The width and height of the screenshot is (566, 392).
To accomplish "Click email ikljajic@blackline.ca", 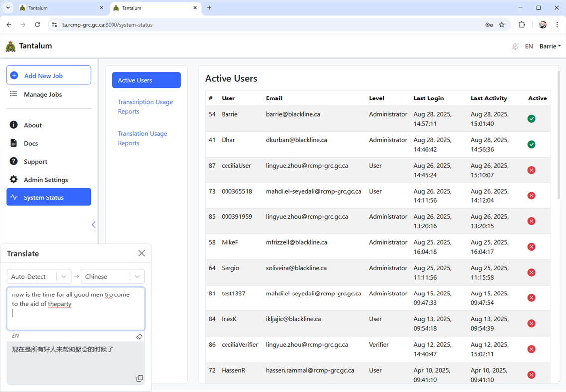I will [x=293, y=319].
